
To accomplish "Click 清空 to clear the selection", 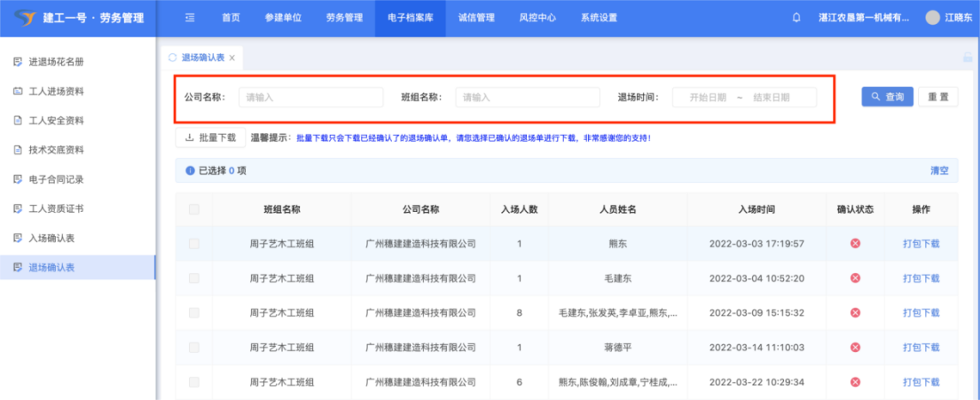I will tap(938, 170).
